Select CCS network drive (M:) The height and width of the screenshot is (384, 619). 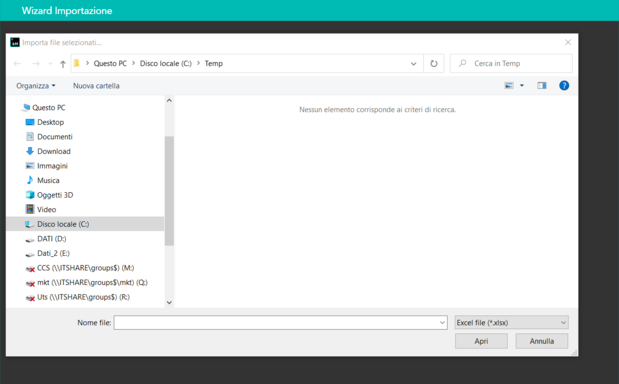[x=86, y=268]
